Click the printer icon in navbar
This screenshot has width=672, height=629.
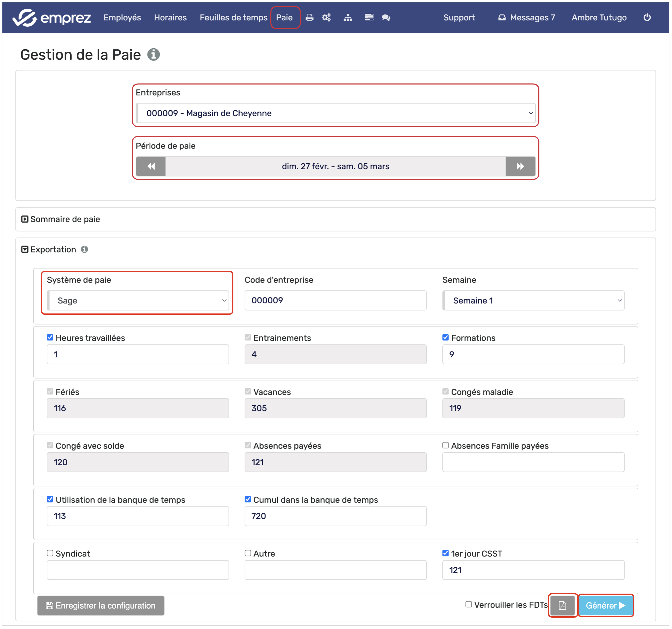309,18
